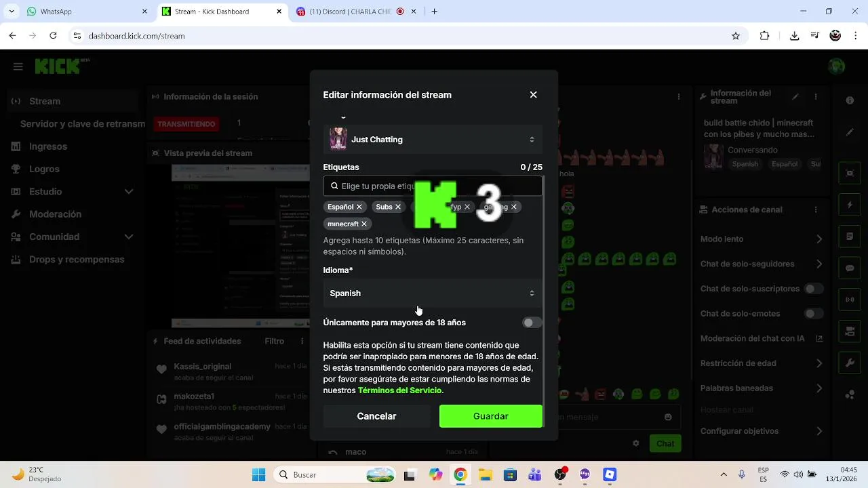The image size is (868, 488).
Task: Click the pencil icon in Información del stream panel
Action: coord(796,97)
